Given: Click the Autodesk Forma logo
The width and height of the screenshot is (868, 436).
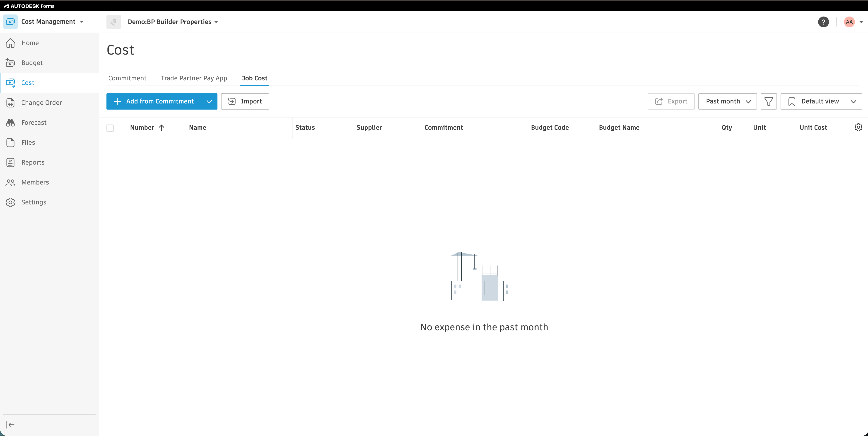Looking at the screenshot, I should pos(29,6).
